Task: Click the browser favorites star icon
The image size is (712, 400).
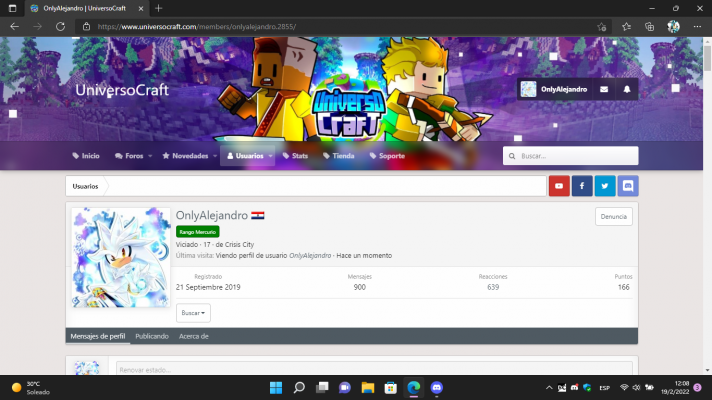Action: (x=626, y=26)
